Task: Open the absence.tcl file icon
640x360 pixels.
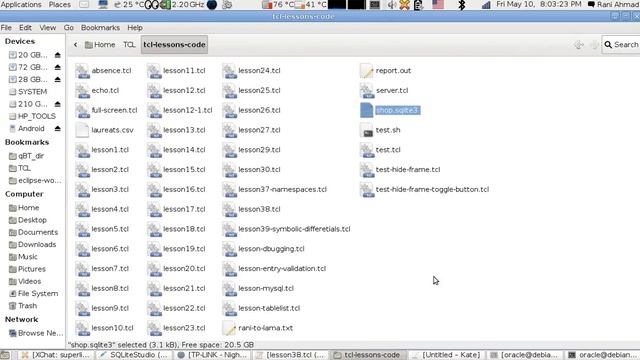Action: coord(82,71)
